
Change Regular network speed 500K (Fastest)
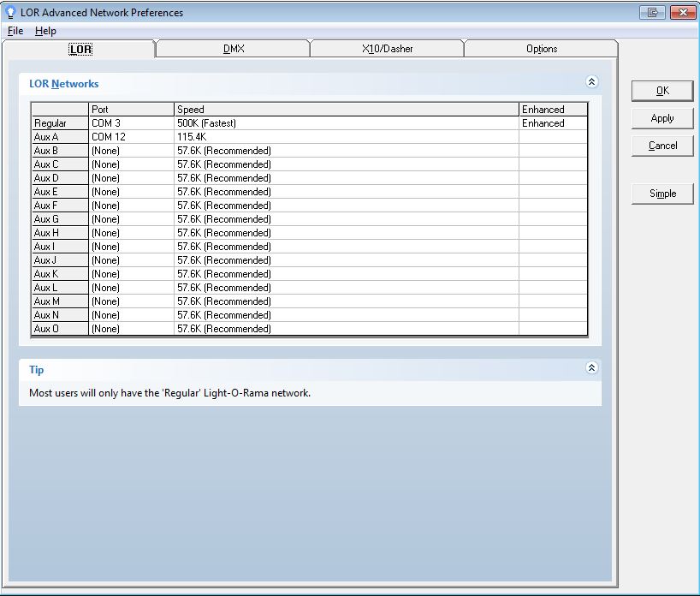346,123
